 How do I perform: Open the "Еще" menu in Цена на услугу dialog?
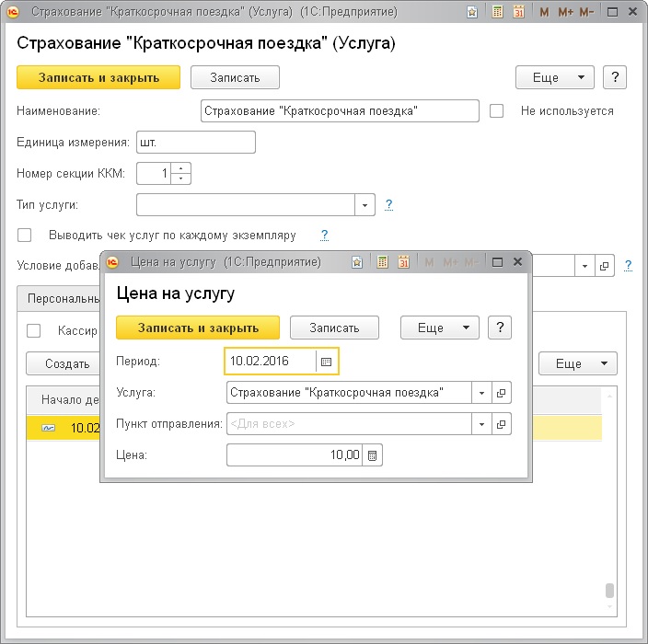[x=439, y=328]
